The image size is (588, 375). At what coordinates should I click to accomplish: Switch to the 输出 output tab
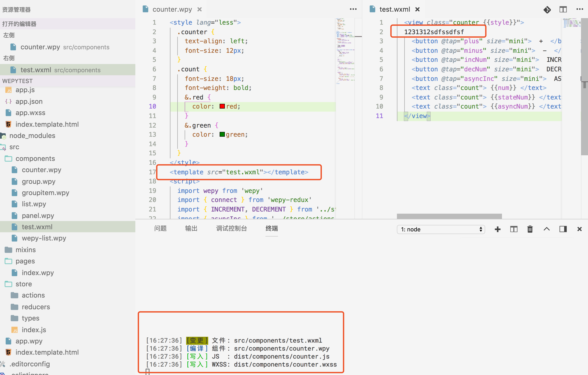191,228
